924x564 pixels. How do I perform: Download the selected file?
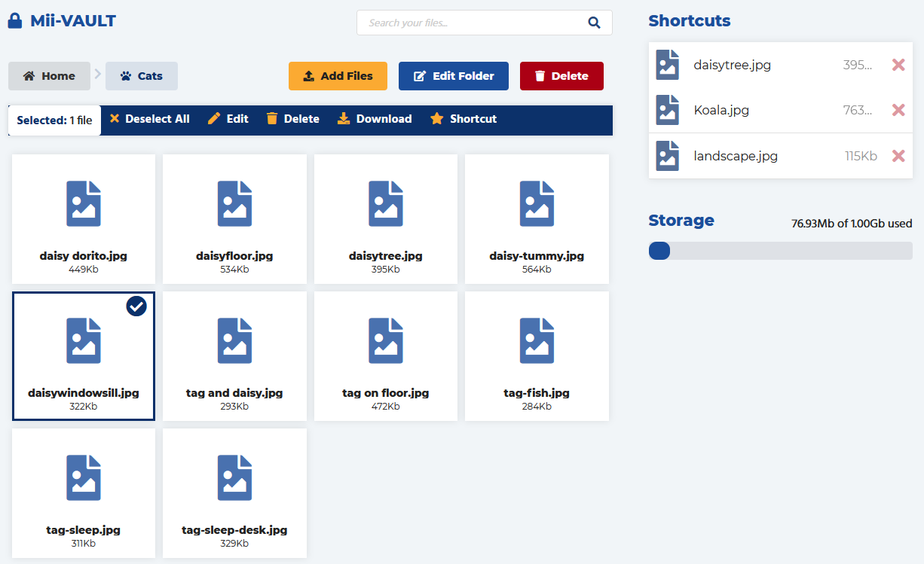click(375, 119)
